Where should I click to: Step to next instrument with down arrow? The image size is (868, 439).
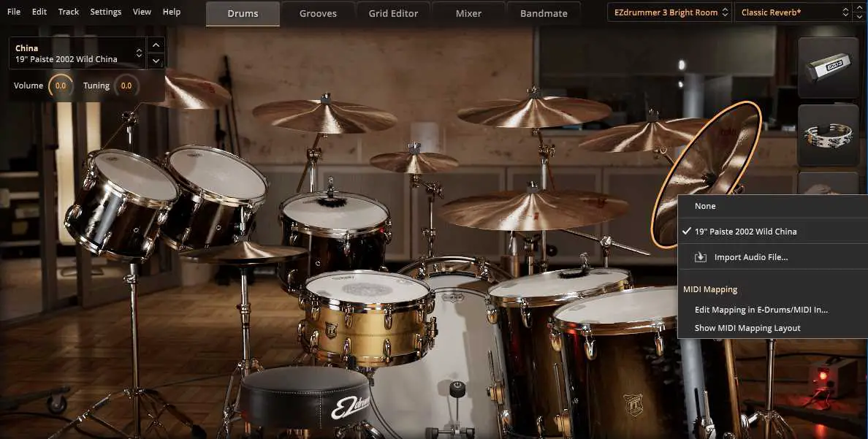click(x=156, y=61)
